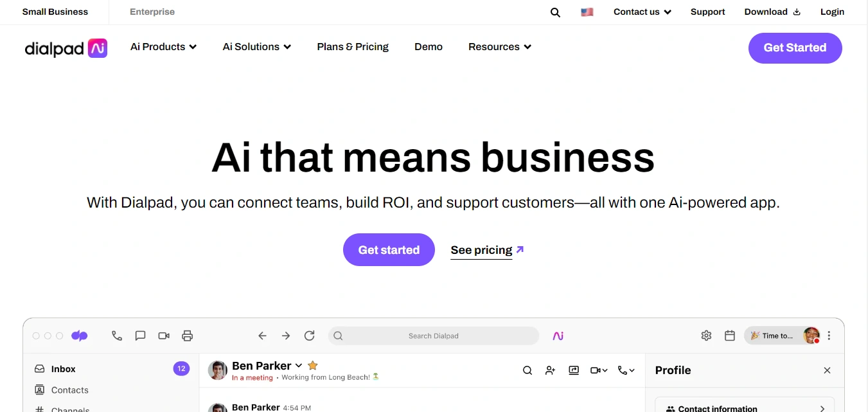Click the add-person icon in chat header
The height and width of the screenshot is (412, 868).
tap(550, 370)
